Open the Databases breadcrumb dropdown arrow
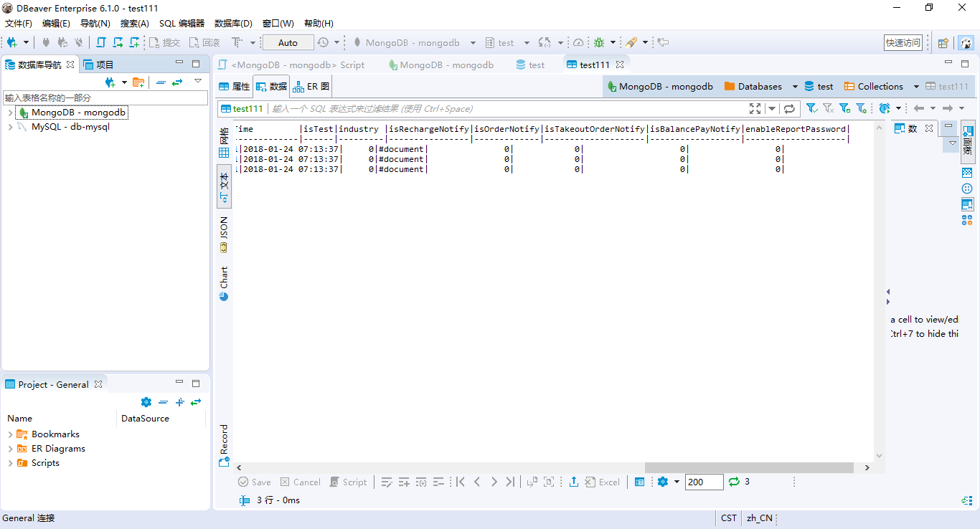 [795, 87]
